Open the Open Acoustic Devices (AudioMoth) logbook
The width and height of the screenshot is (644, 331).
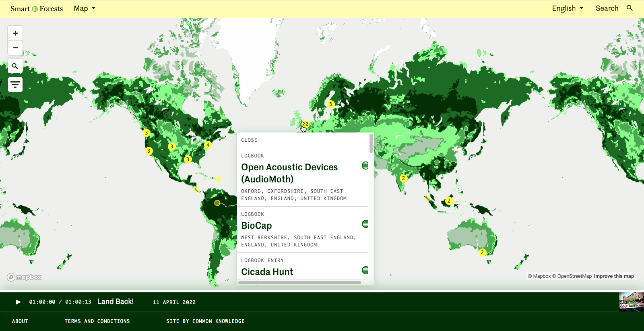(x=289, y=173)
